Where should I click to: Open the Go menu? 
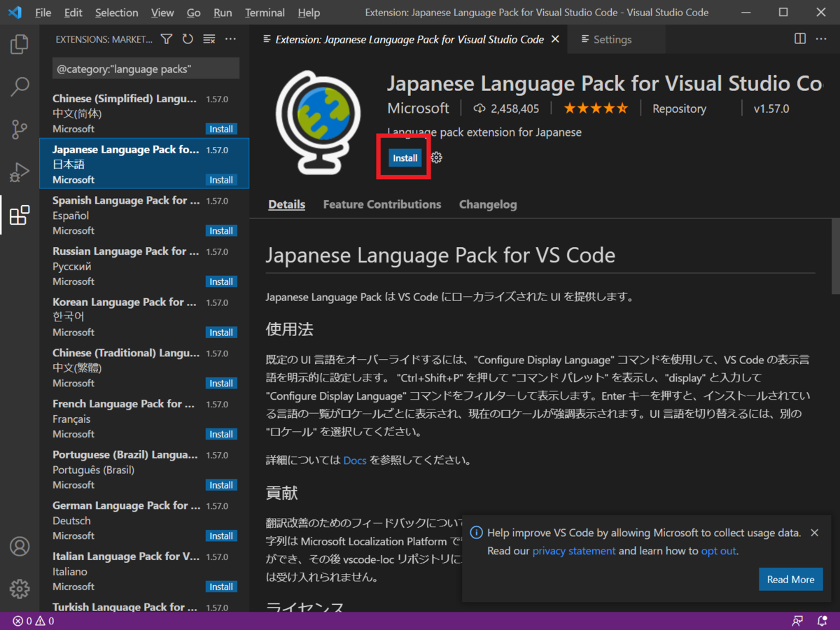[194, 13]
